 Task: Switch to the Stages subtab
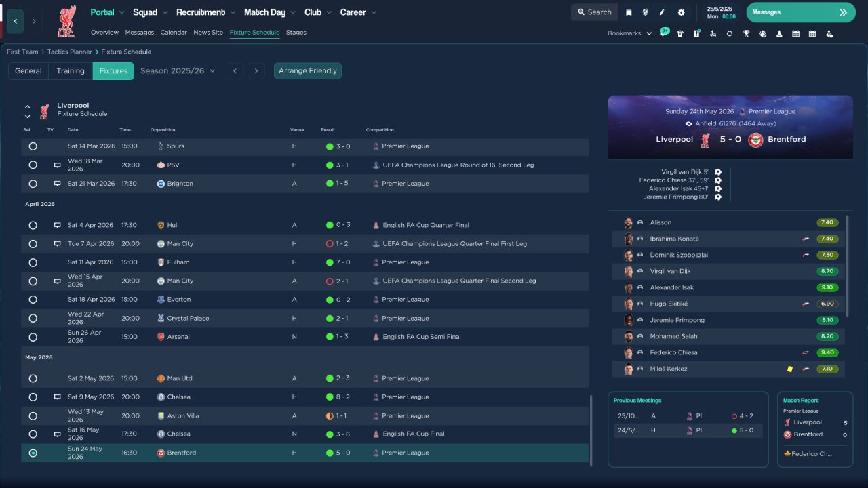click(x=296, y=33)
